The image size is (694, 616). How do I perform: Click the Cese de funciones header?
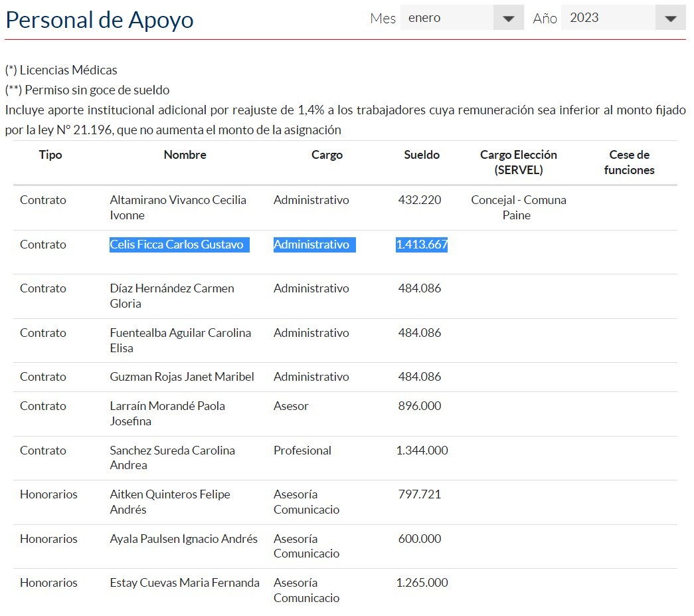point(629,162)
